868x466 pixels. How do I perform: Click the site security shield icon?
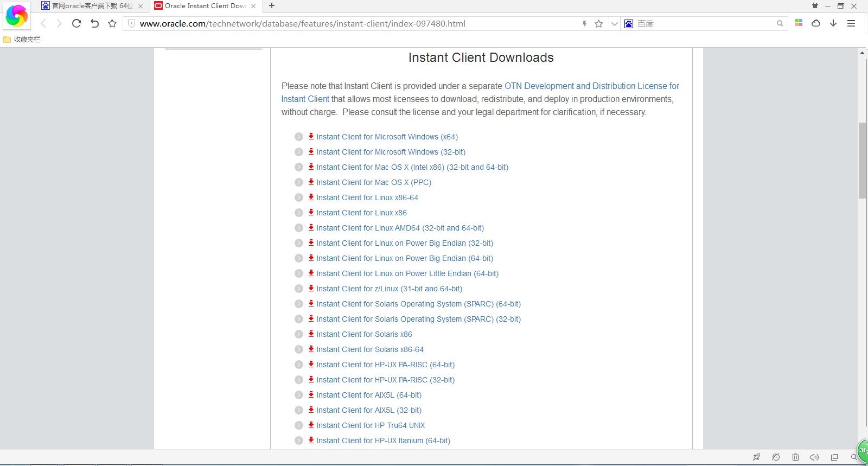pyautogui.click(x=131, y=23)
